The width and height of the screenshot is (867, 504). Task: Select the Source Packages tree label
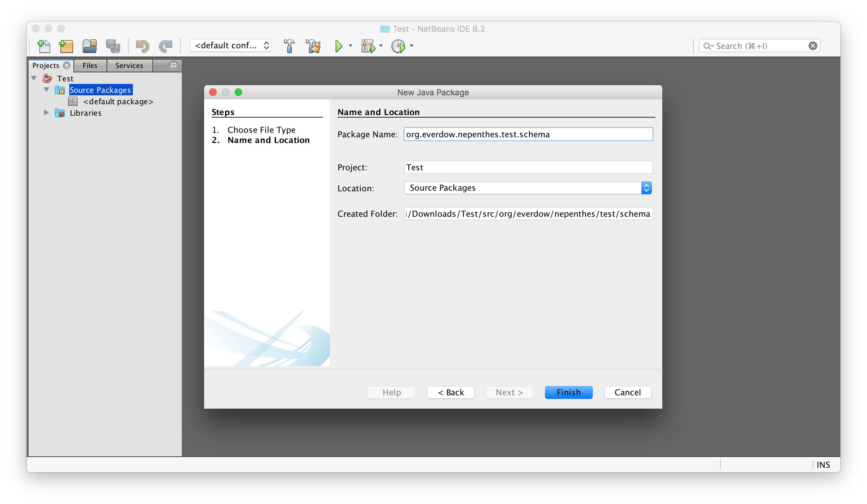tap(100, 90)
